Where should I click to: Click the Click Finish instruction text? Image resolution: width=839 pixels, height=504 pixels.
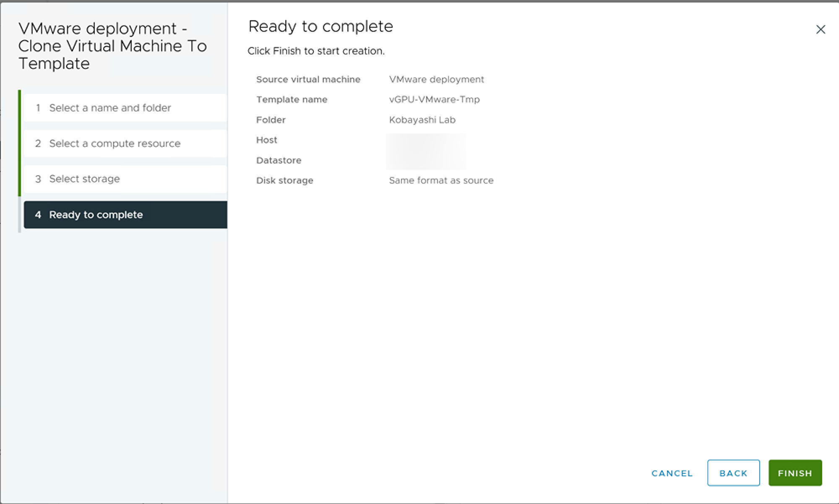click(316, 51)
